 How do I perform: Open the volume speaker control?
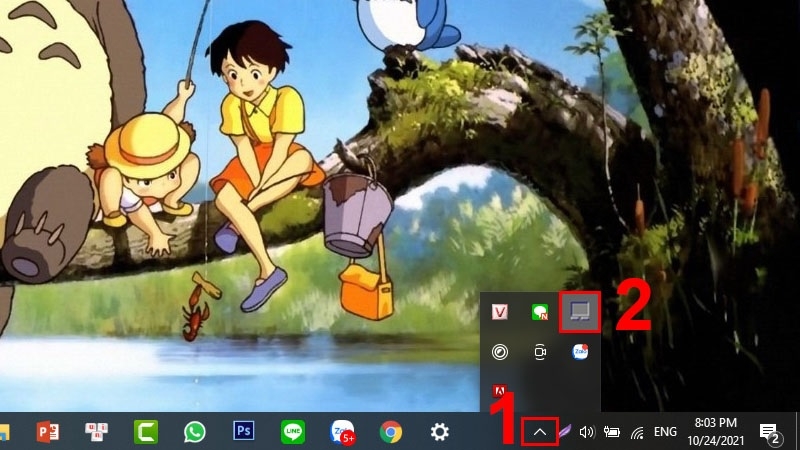[587, 432]
